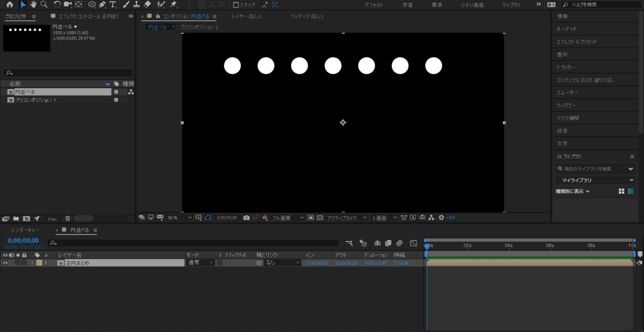Open the フル画質 resolution dropdown
The width and height of the screenshot is (644, 332).
tap(288, 218)
